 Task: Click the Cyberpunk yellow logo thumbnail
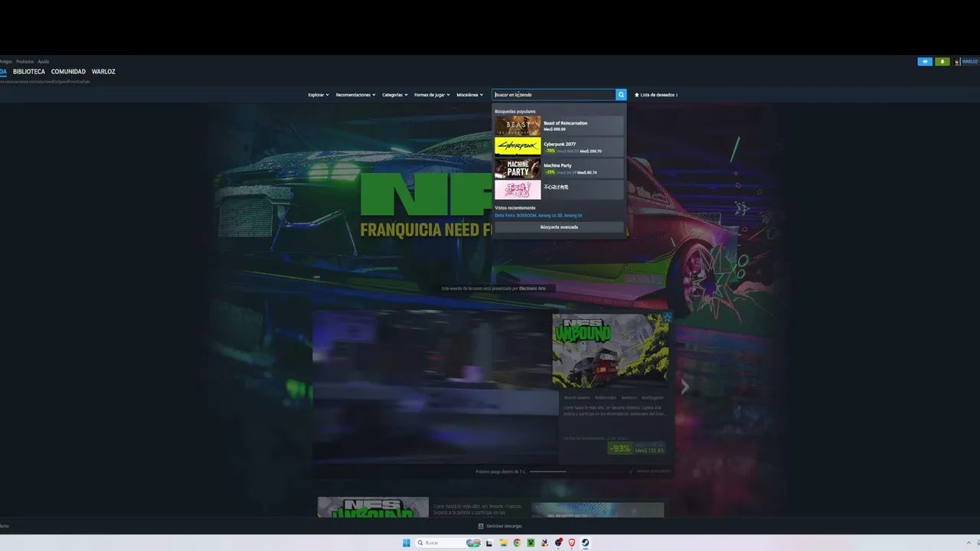518,147
